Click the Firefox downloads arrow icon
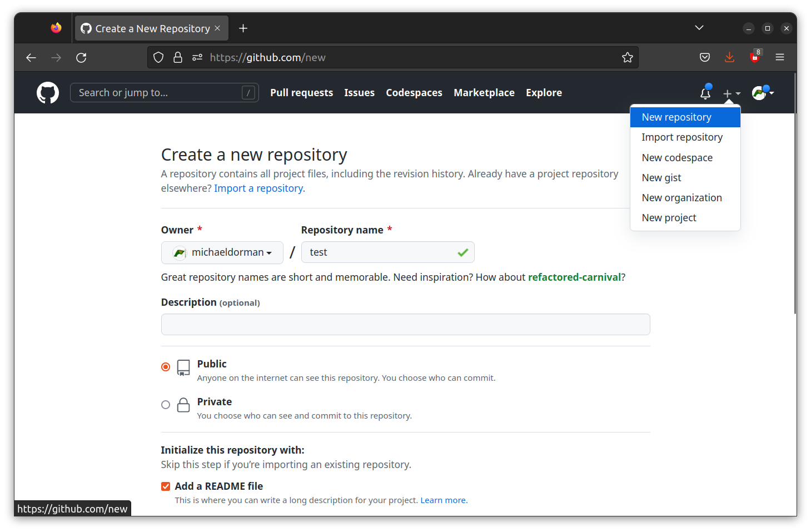 coord(729,57)
